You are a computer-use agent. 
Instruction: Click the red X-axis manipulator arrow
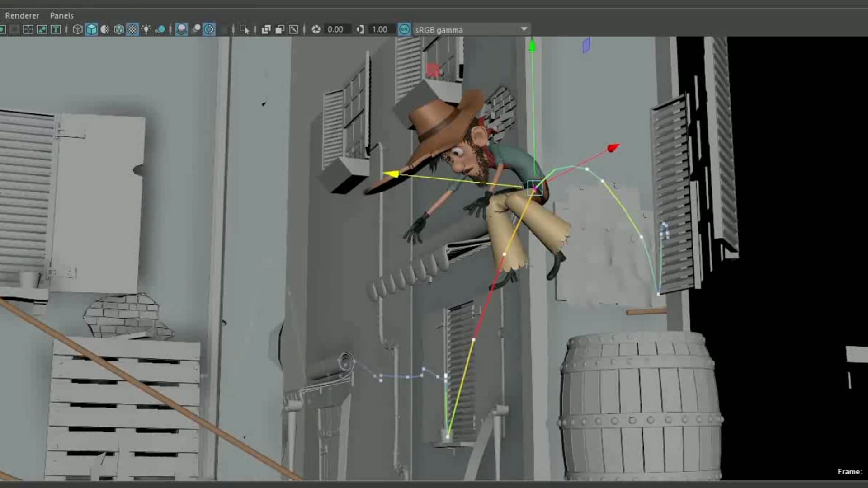pos(613,147)
